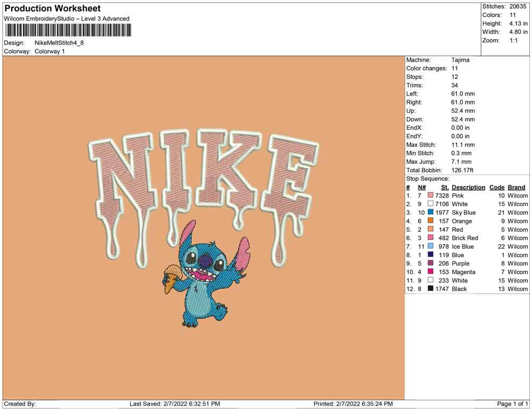Click the Code column header

pos(497,187)
